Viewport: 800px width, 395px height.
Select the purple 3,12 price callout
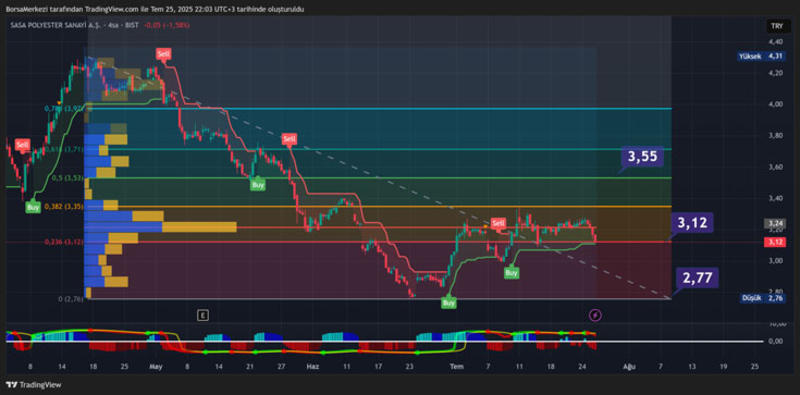tap(692, 223)
